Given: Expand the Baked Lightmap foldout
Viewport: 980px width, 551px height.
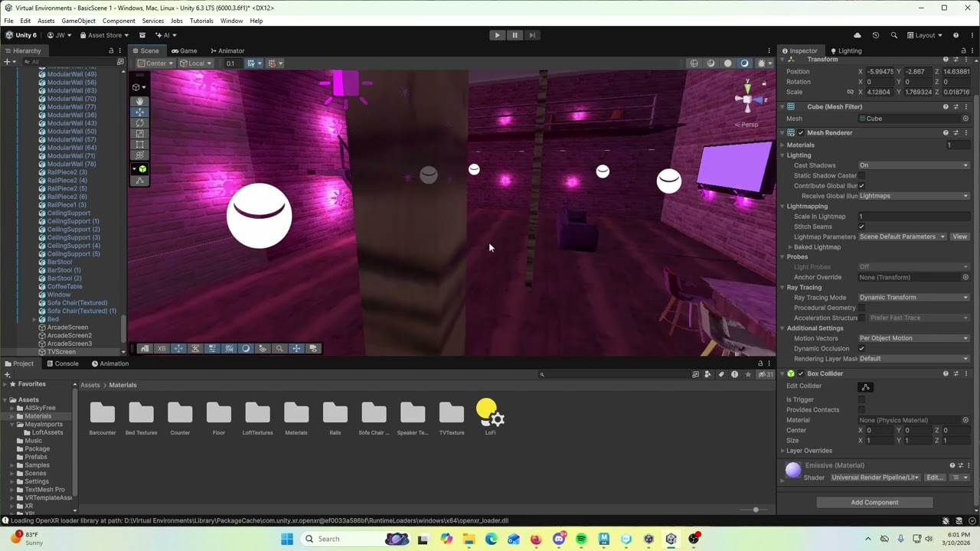Looking at the screenshot, I should click(x=790, y=247).
